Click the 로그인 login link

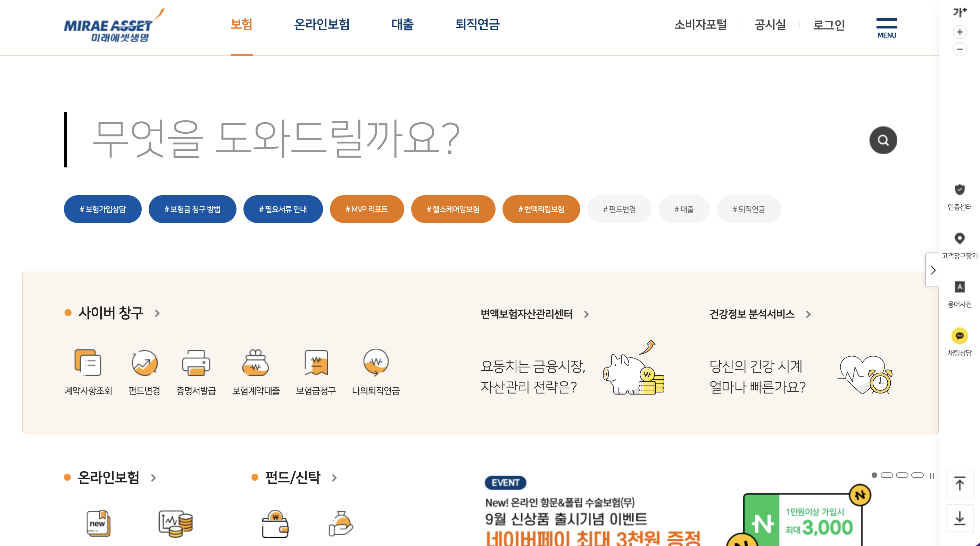[x=829, y=25]
